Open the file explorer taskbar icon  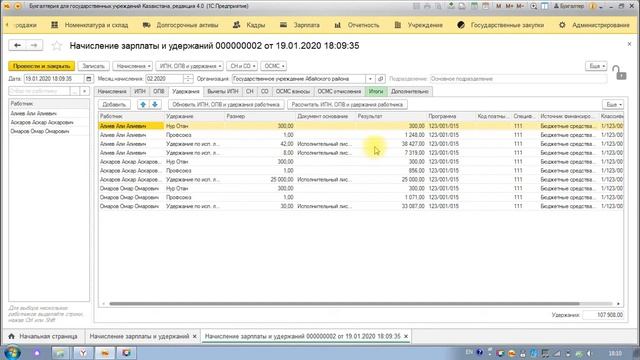coord(60,353)
